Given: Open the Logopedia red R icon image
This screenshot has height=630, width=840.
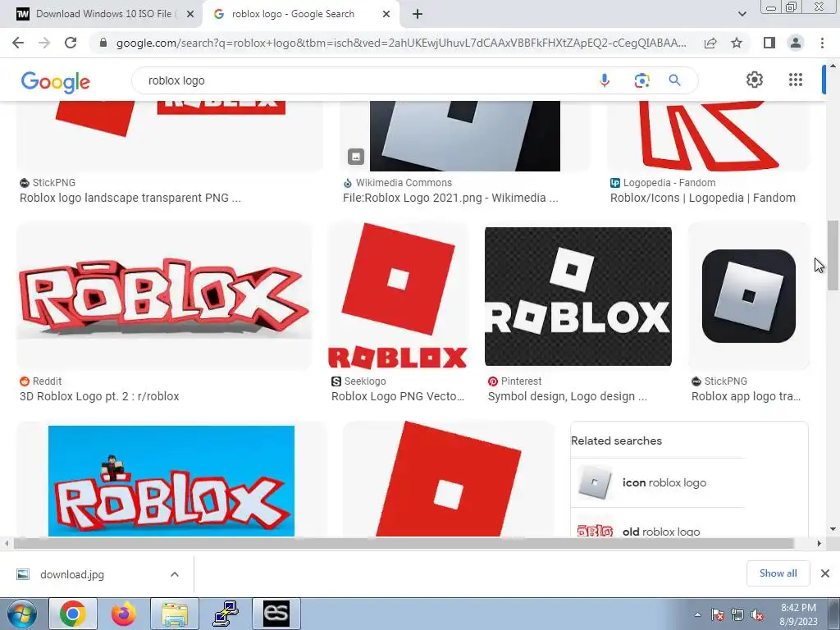Looking at the screenshot, I should coord(708,136).
